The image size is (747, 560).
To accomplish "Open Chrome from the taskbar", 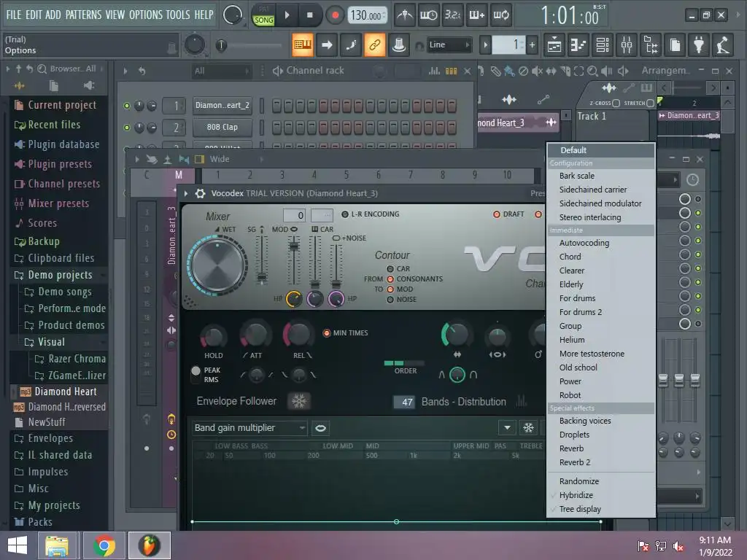I will [x=104, y=545].
